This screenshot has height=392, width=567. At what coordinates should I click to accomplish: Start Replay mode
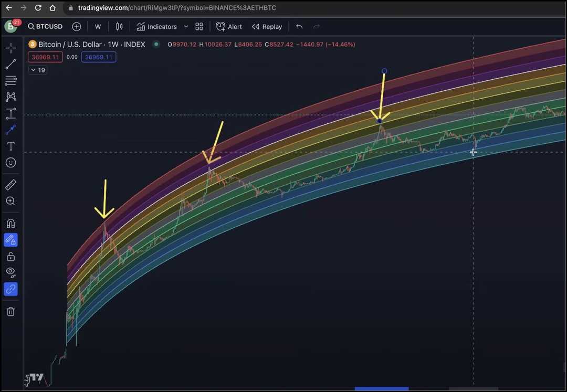pos(267,26)
